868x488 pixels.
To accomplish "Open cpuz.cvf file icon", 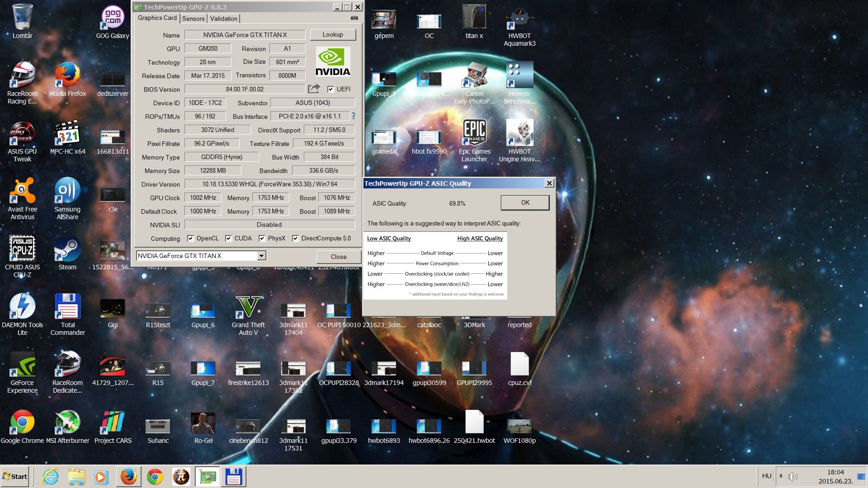I will (x=519, y=368).
